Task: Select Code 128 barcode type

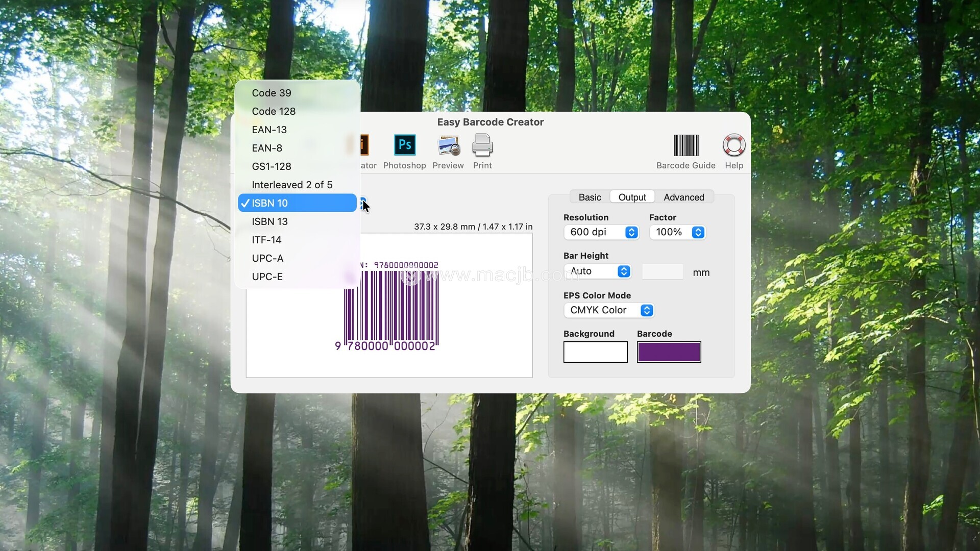Action: point(274,111)
